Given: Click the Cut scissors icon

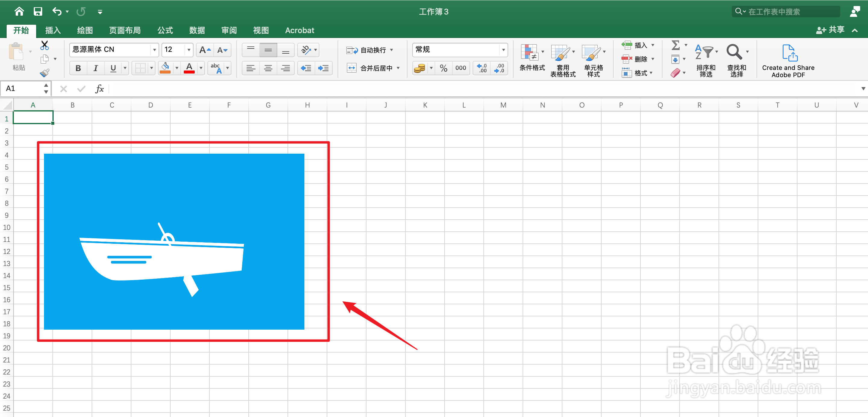Looking at the screenshot, I should click(x=45, y=45).
